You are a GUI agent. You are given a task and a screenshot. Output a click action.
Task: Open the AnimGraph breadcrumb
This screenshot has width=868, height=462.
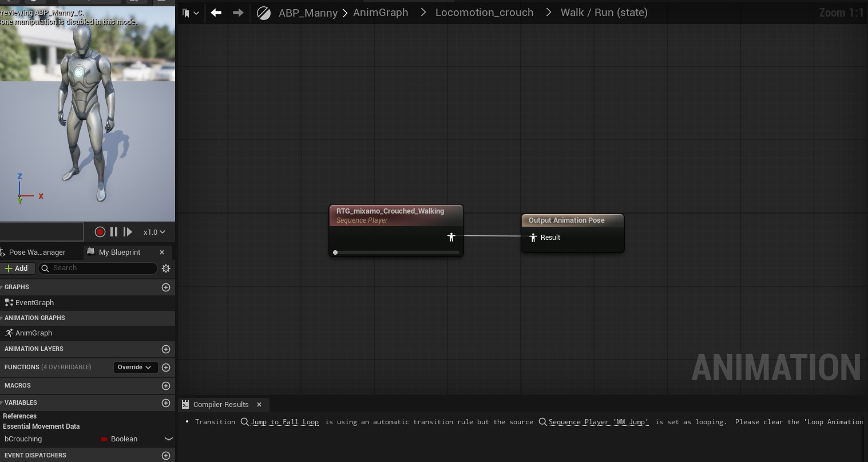(x=381, y=12)
